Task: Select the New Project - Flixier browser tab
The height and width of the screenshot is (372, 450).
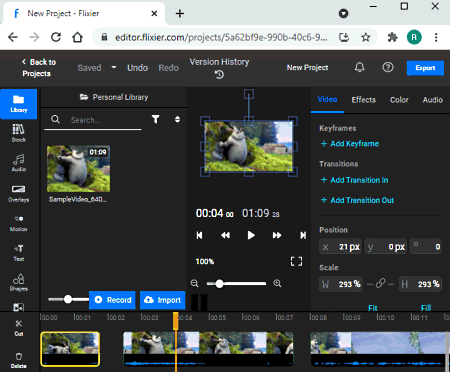Action: click(x=83, y=13)
